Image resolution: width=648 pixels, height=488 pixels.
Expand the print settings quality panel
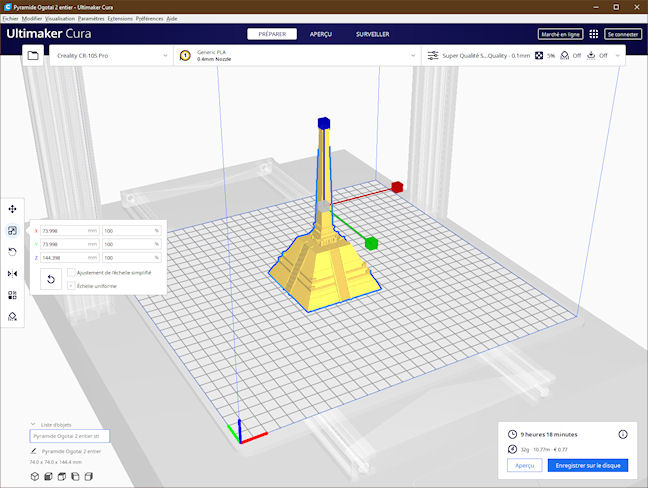(x=526, y=56)
